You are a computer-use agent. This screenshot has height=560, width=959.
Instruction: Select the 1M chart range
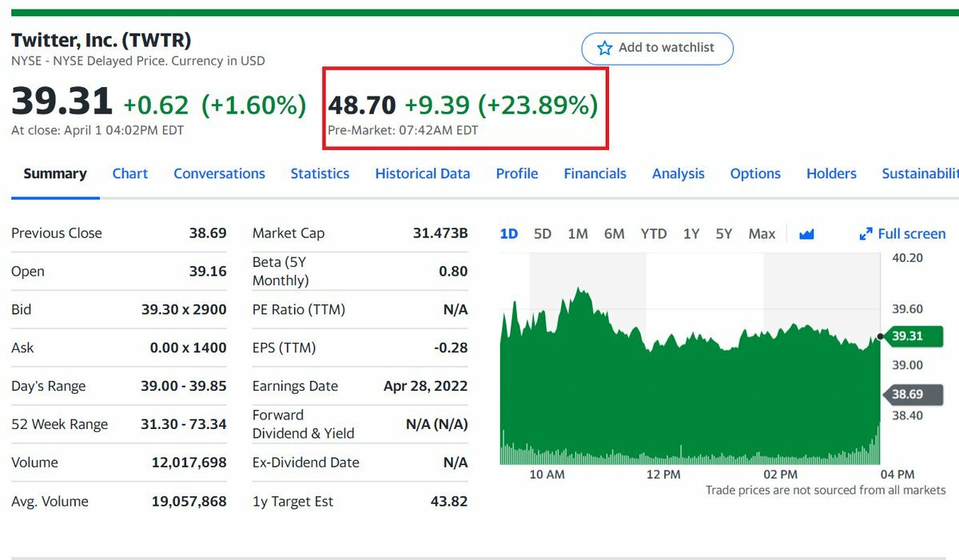tap(578, 234)
